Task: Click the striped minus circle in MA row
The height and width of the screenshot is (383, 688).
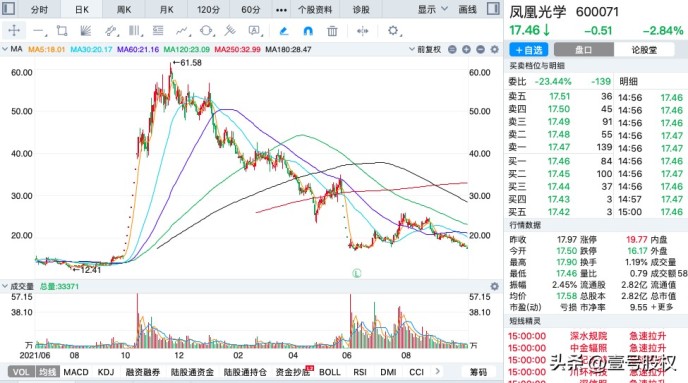Action: tap(452, 50)
